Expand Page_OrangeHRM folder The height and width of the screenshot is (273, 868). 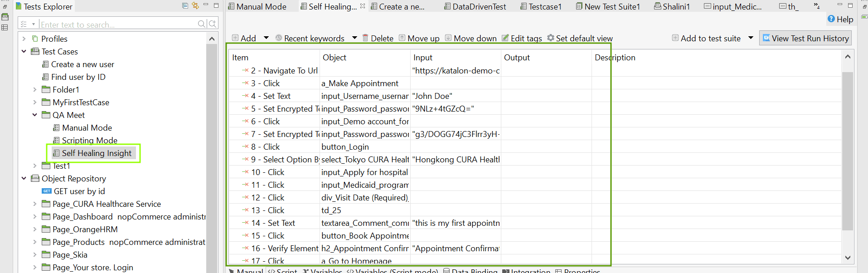(x=35, y=229)
